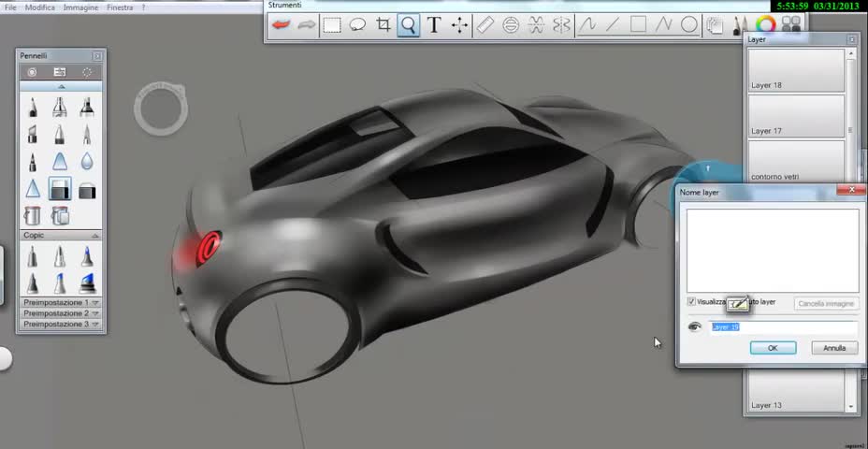Click the Undo arrow in Strumenti toolbar
The width and height of the screenshot is (868, 449).
(281, 25)
